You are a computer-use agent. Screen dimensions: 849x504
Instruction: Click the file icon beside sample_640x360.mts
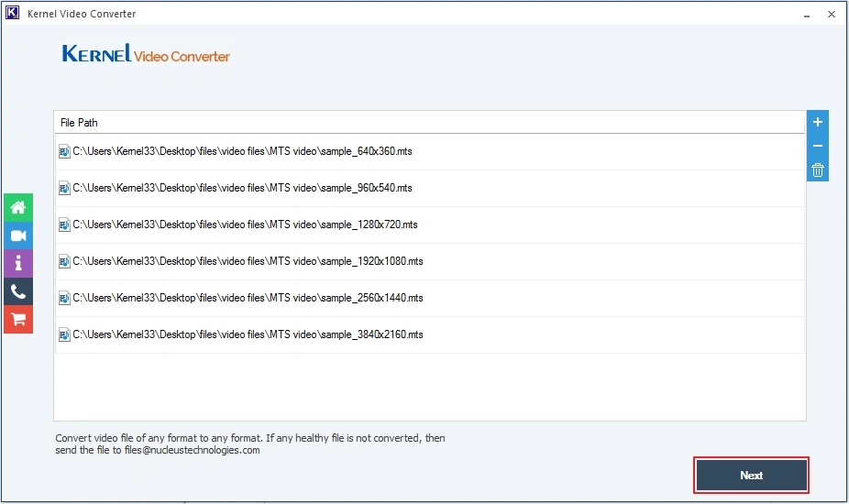64,151
